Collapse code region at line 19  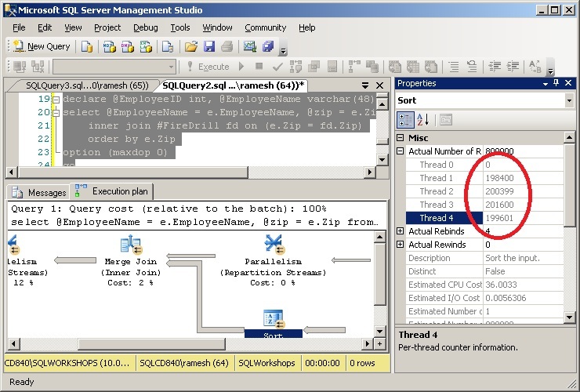pyautogui.click(x=56, y=100)
